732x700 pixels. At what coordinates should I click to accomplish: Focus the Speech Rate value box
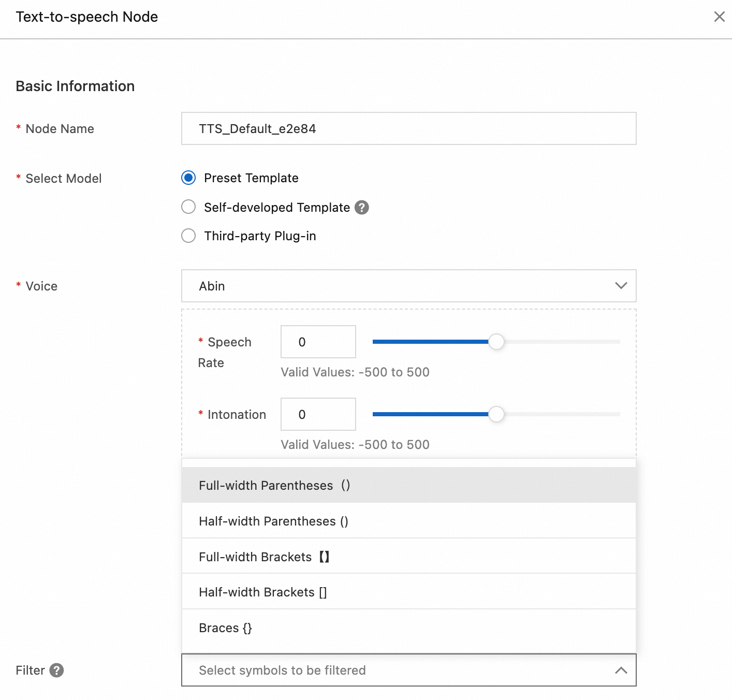pyautogui.click(x=318, y=342)
